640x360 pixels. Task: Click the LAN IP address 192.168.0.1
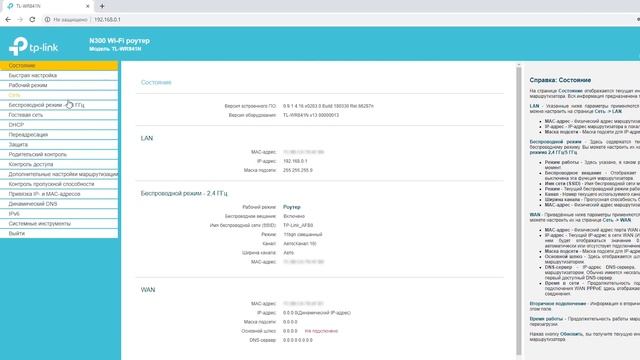(295, 161)
